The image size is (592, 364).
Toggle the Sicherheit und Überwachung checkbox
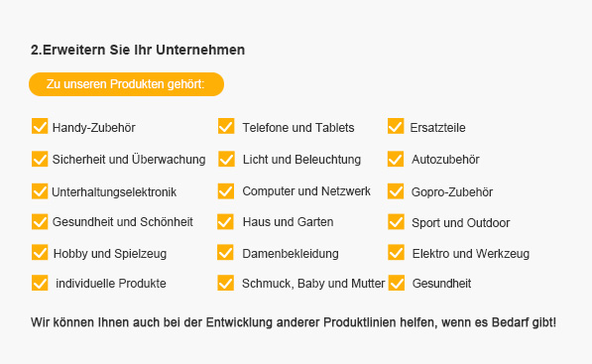pyautogui.click(x=40, y=159)
